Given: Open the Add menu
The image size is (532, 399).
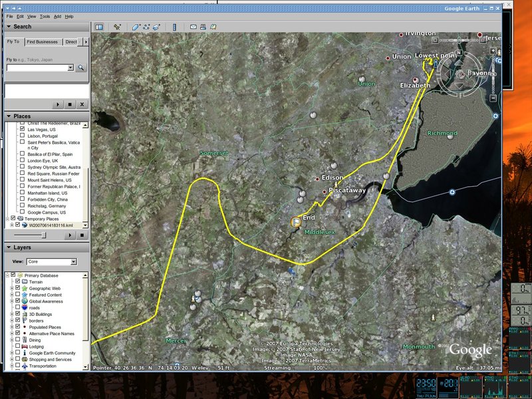Looking at the screenshot, I should [x=57, y=16].
